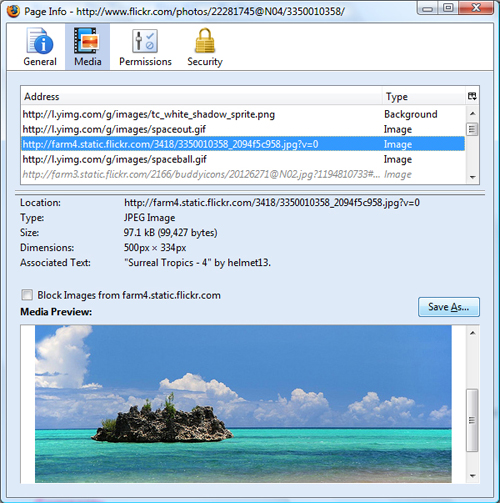The image size is (500, 503).
Task: Click the Location URL value
Action: pyautogui.click(x=272, y=203)
